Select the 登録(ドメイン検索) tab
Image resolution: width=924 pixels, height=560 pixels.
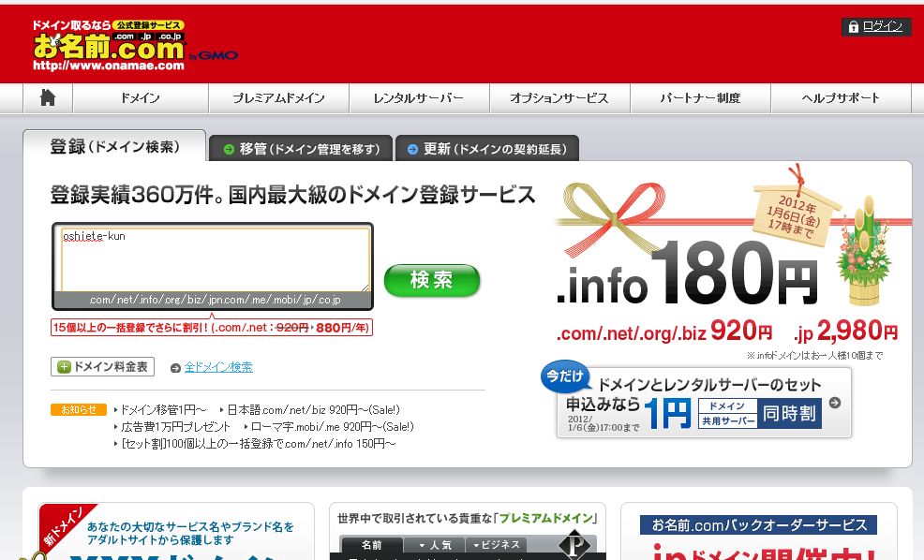point(115,146)
